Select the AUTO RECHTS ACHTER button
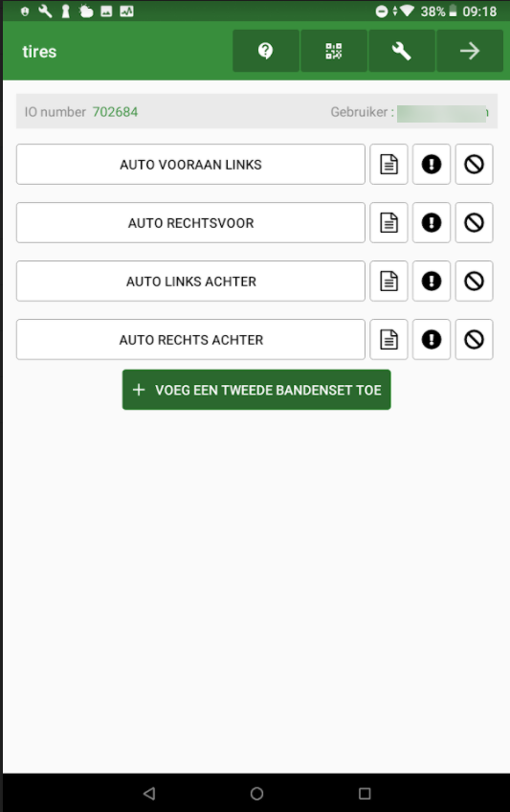The height and width of the screenshot is (812, 510). [x=190, y=340]
